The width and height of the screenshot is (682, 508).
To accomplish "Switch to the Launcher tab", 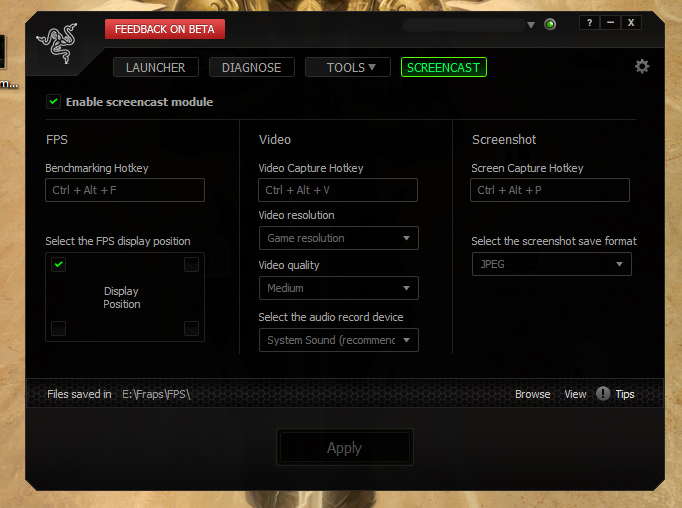I will coord(156,68).
